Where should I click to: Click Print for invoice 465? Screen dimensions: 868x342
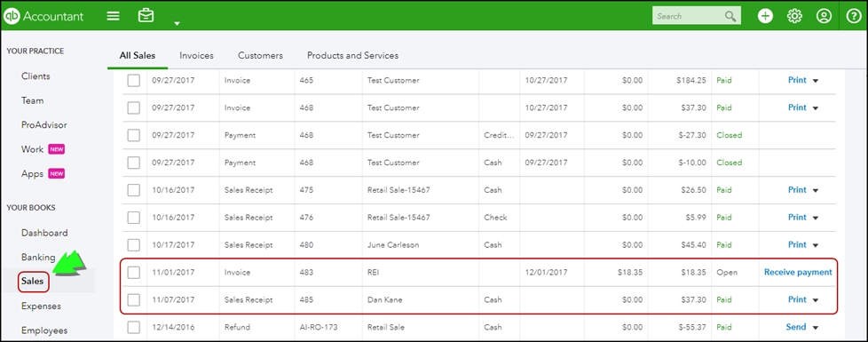point(797,80)
